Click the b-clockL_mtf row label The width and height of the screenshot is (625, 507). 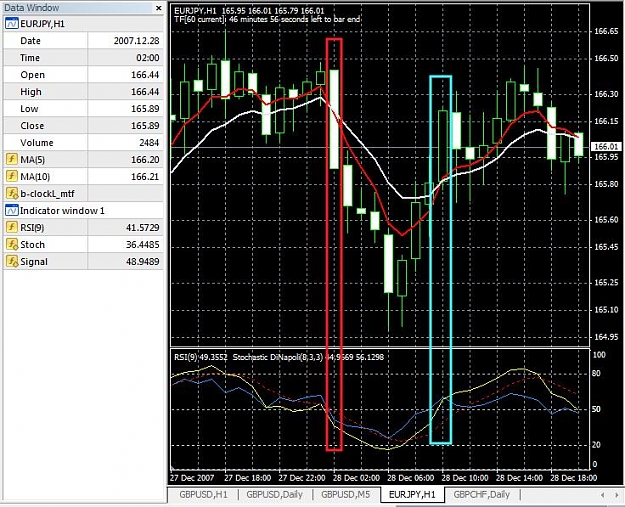(47, 194)
